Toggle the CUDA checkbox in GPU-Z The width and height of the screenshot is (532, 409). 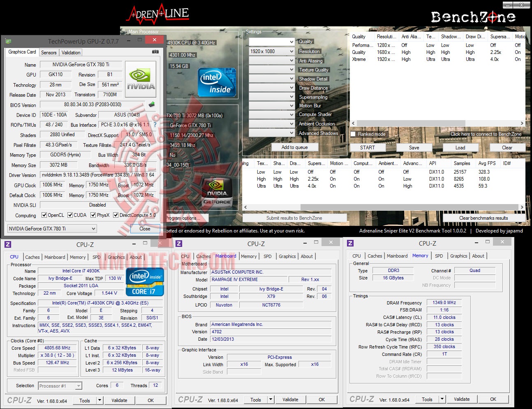click(x=70, y=215)
